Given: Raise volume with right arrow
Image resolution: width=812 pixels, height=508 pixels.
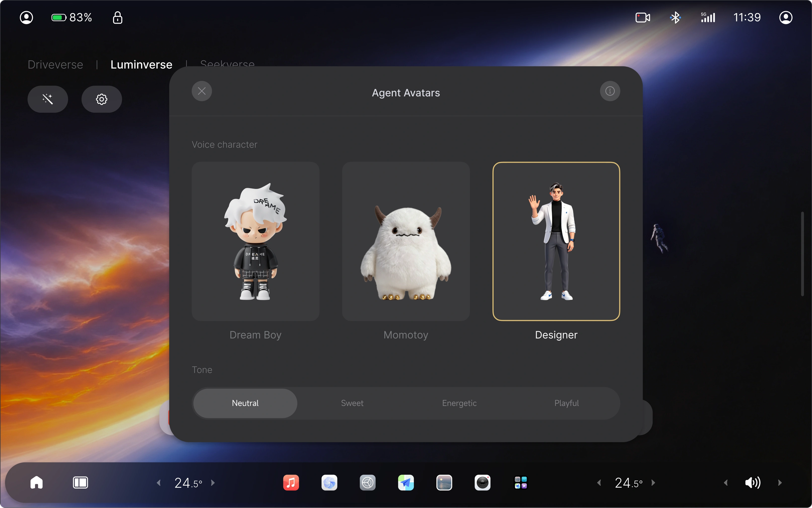Looking at the screenshot, I should coord(780,483).
